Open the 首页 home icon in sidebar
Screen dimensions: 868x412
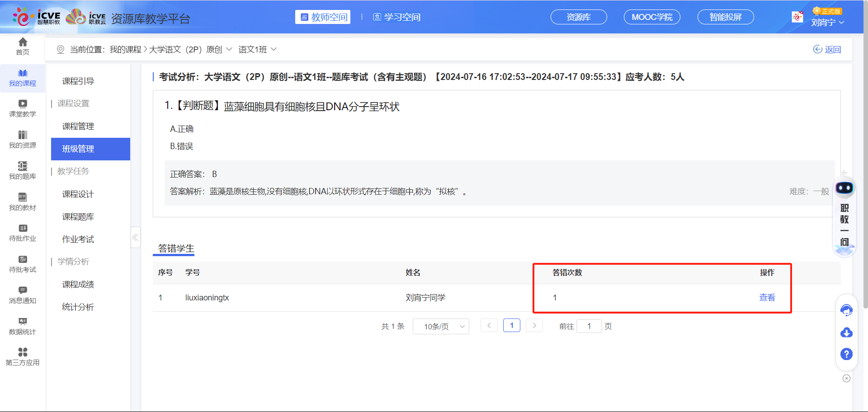23,46
